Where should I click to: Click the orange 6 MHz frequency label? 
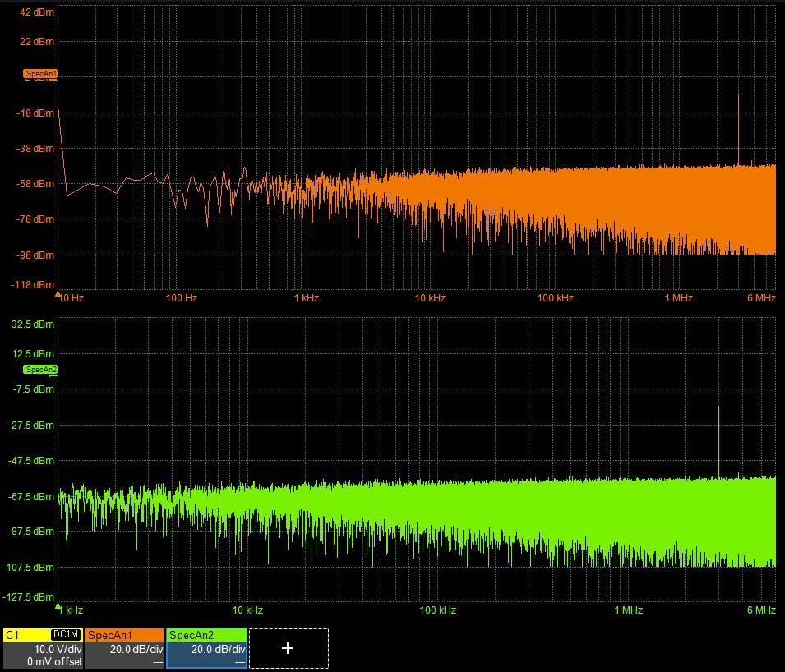tap(761, 298)
